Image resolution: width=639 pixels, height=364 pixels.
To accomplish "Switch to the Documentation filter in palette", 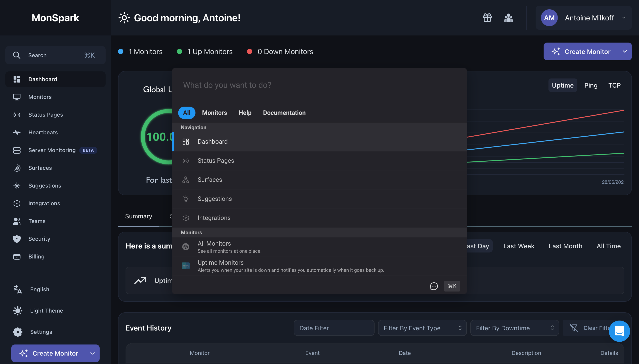I will click(x=284, y=113).
